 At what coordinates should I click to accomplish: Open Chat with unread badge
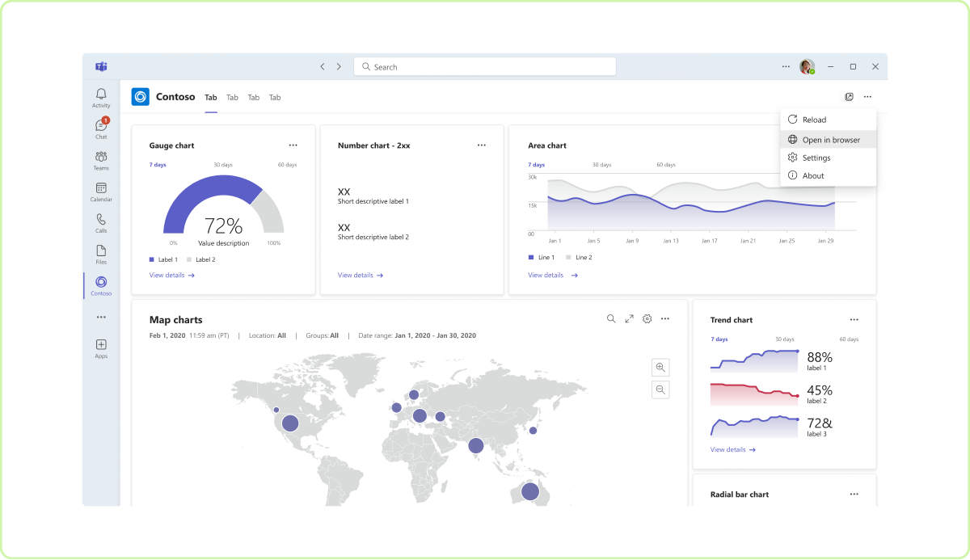pos(101,128)
